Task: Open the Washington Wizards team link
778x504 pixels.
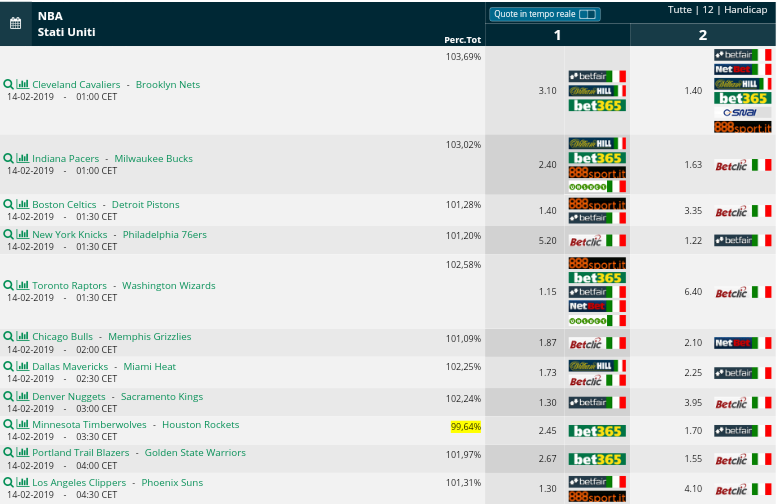Action: click(169, 285)
